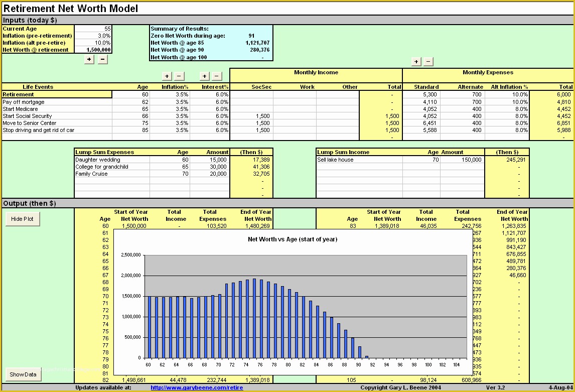Select Current Age value 55

pos(93,29)
